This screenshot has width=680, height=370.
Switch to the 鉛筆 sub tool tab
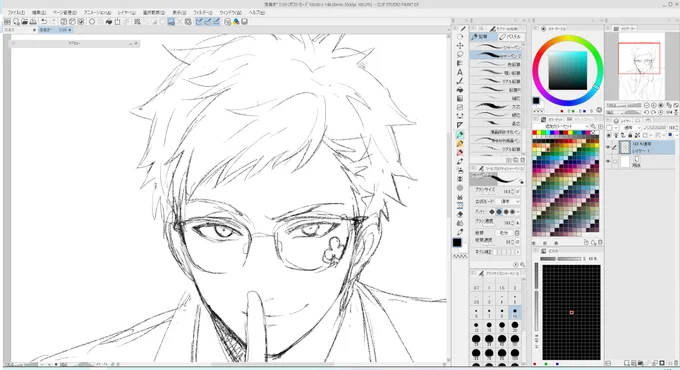(x=483, y=37)
